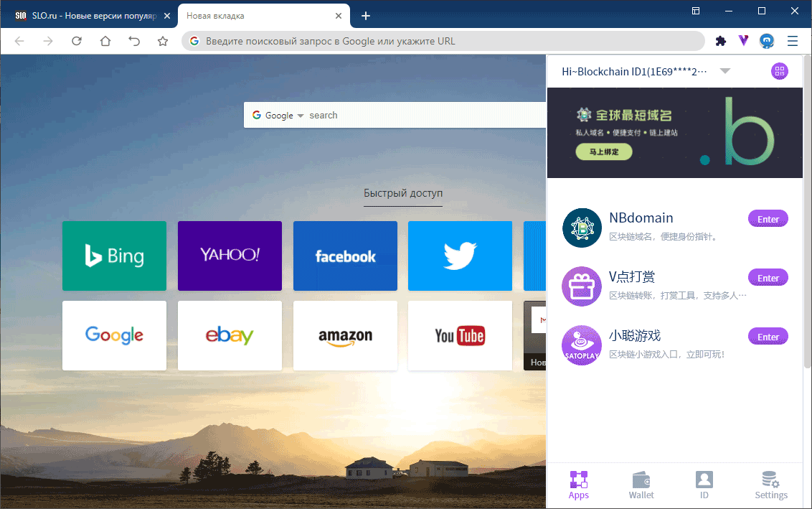Select the Новая вкладка tab
812x509 pixels.
point(263,16)
